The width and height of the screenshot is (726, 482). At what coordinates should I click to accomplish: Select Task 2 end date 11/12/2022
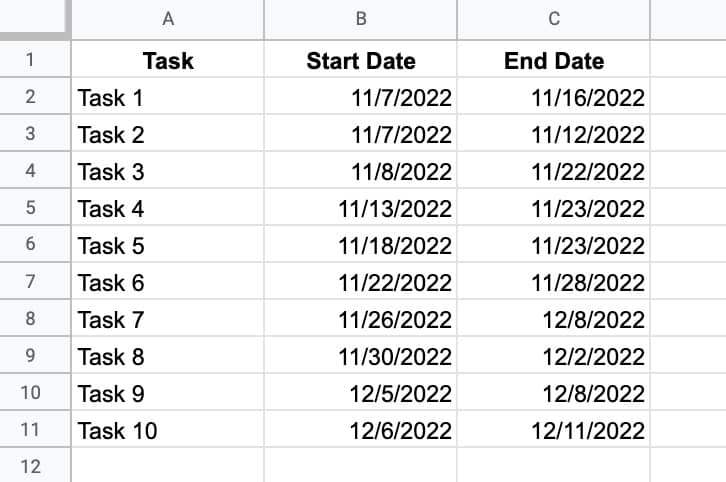coord(553,135)
